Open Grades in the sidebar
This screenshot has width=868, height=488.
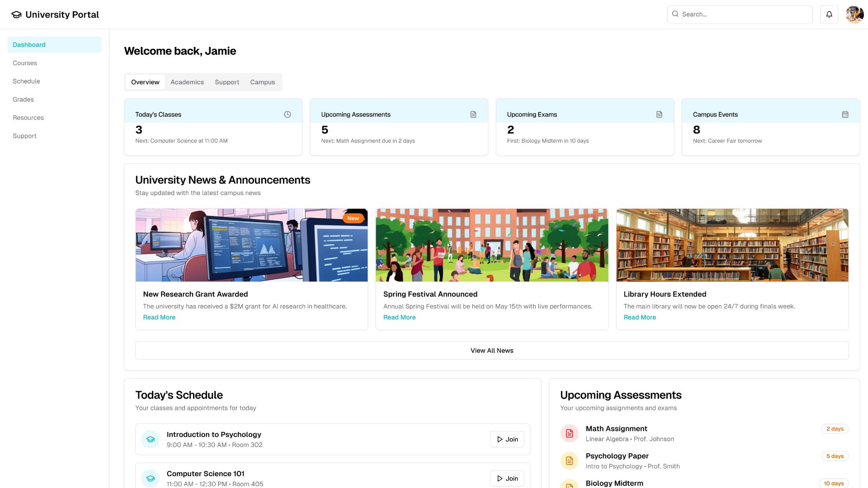[x=54, y=99]
